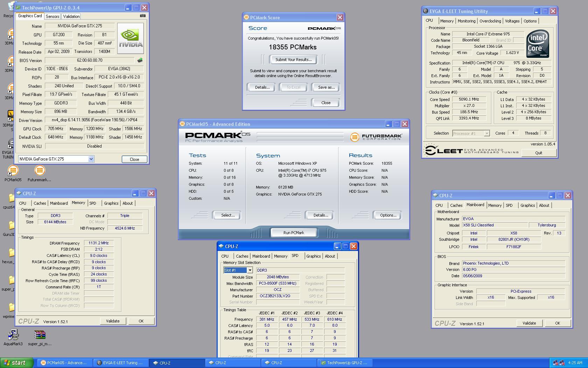Switch to the GPU-Z Sensors tab
Viewport: 588px width, 368px height.
pyautogui.click(x=52, y=16)
